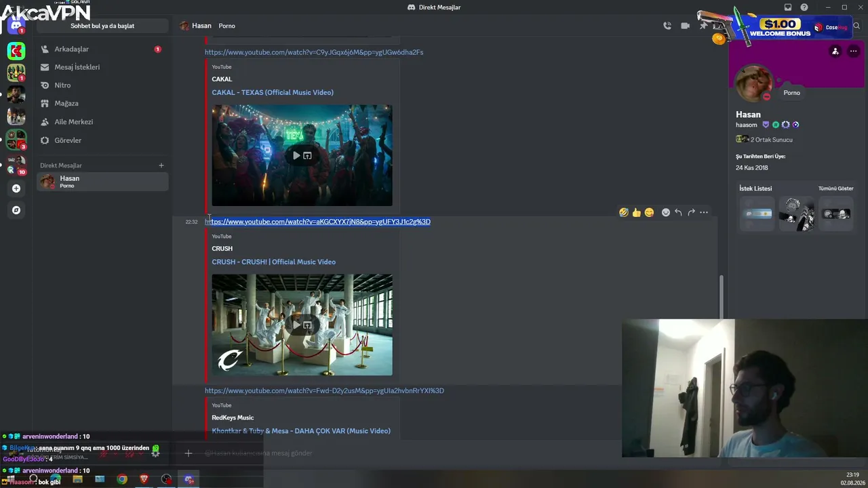868x488 pixels.
Task: Open the highlighted CRUSH YouTube URL
Action: pos(317,222)
